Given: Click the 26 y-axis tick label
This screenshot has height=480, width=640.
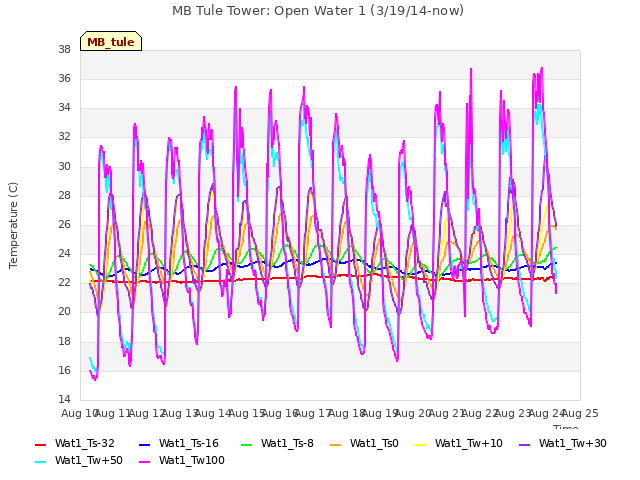Looking at the screenshot, I should (64, 224).
